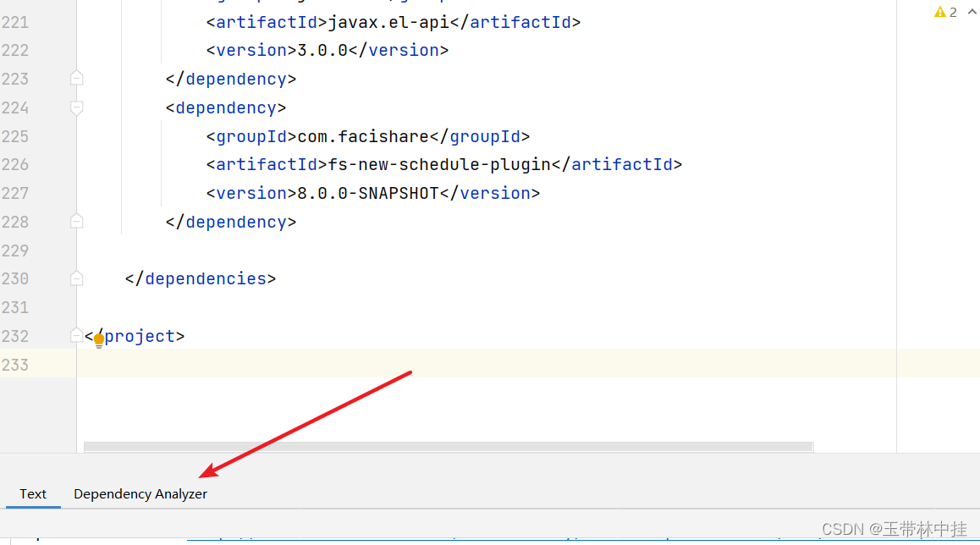Image resolution: width=980 pixels, height=545 pixels.
Task: Click the closing dependencies tag text
Action: tap(200, 278)
